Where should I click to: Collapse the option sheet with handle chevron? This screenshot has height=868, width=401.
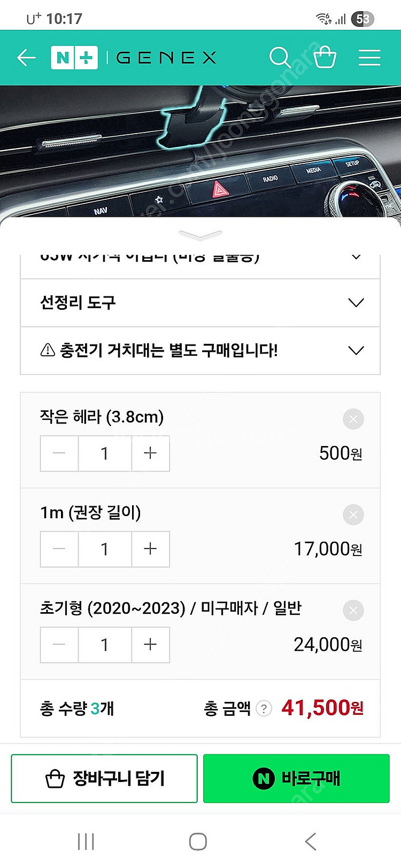pos(200,235)
